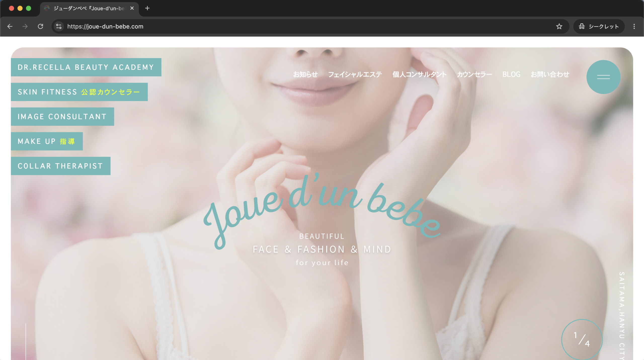Open a new tab with plus button
The image size is (644, 360).
(147, 8)
